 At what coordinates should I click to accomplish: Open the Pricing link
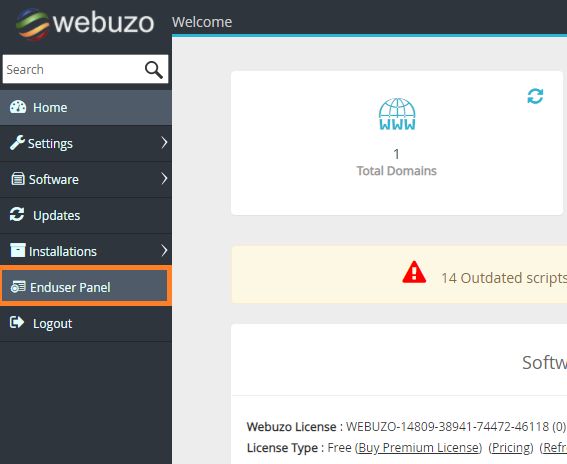pos(511,448)
